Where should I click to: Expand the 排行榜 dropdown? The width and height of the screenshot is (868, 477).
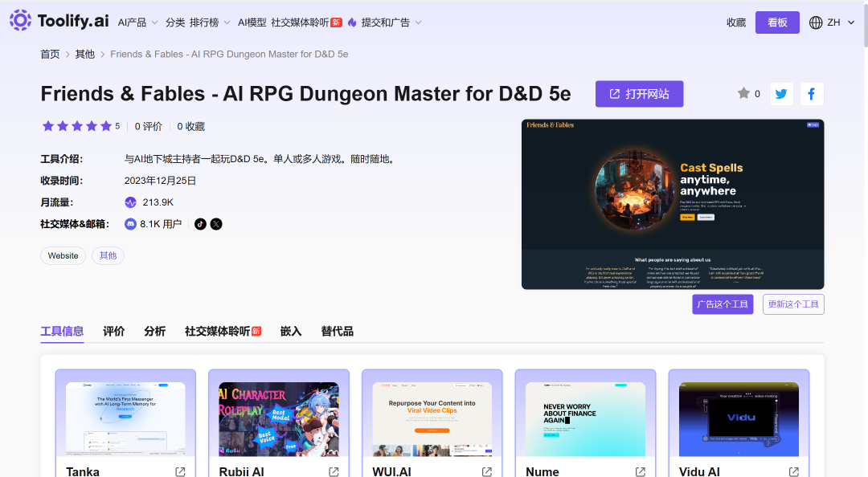[x=210, y=22]
